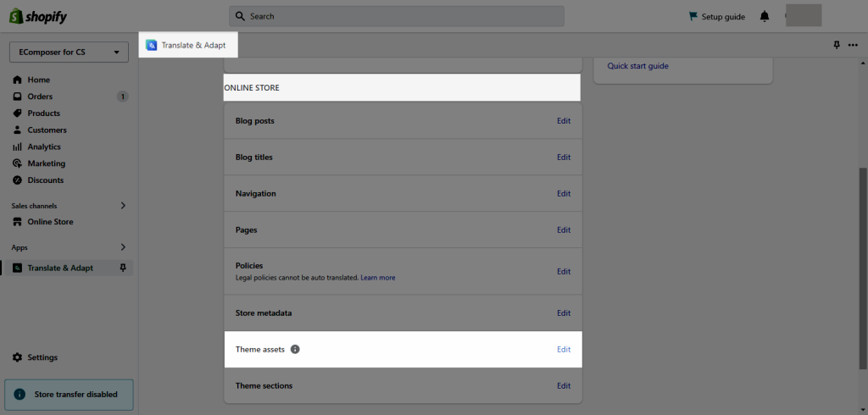Click the Orders inbox icon
Image resolution: width=868 pixels, height=415 pixels.
click(x=17, y=97)
